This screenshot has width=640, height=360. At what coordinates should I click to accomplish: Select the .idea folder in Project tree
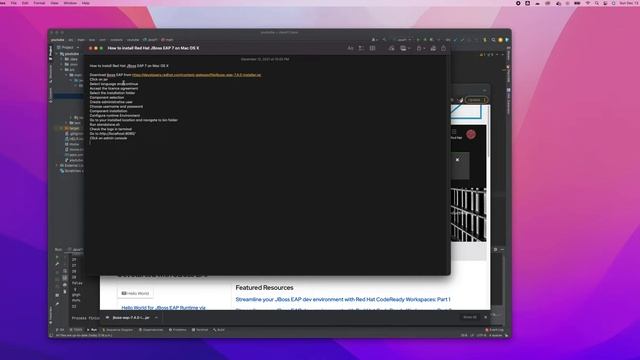pos(71,59)
